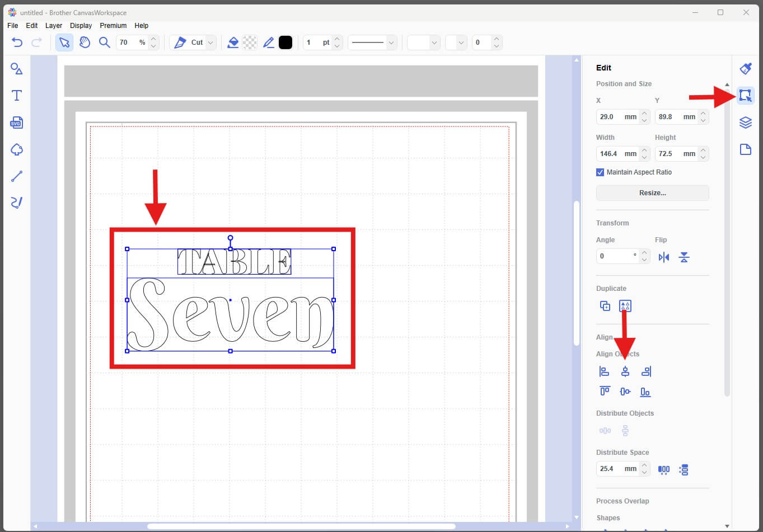
Task: Decrease zoom percent with down stepper
Action: [154, 46]
